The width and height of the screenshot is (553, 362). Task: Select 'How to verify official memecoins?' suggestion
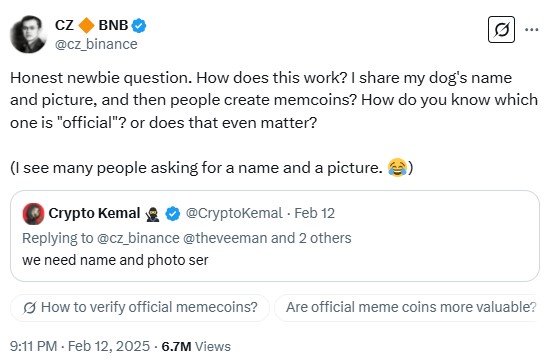(140, 308)
